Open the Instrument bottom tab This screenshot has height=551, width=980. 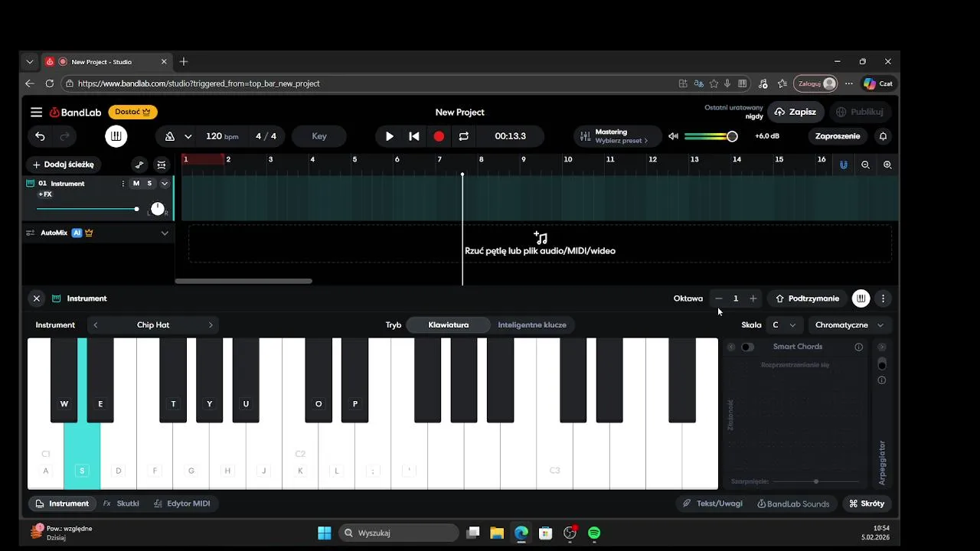tap(61, 504)
